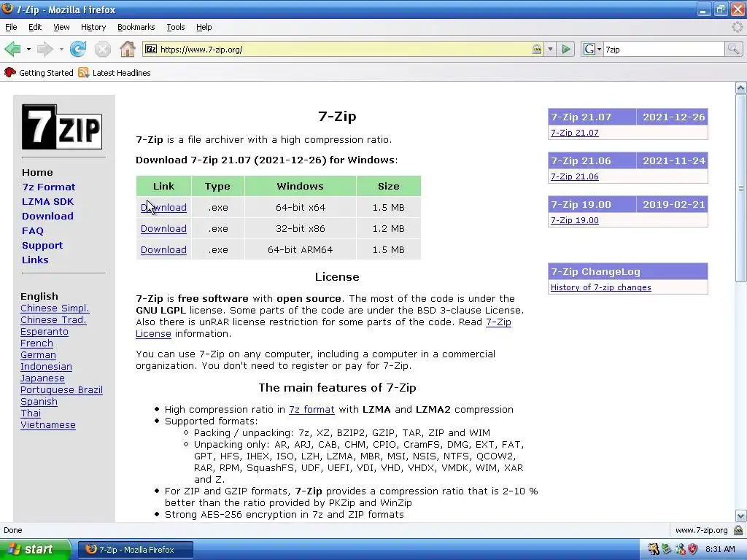Click the search box containing 7zip
Viewport: 747px width, 560px height.
point(663,49)
